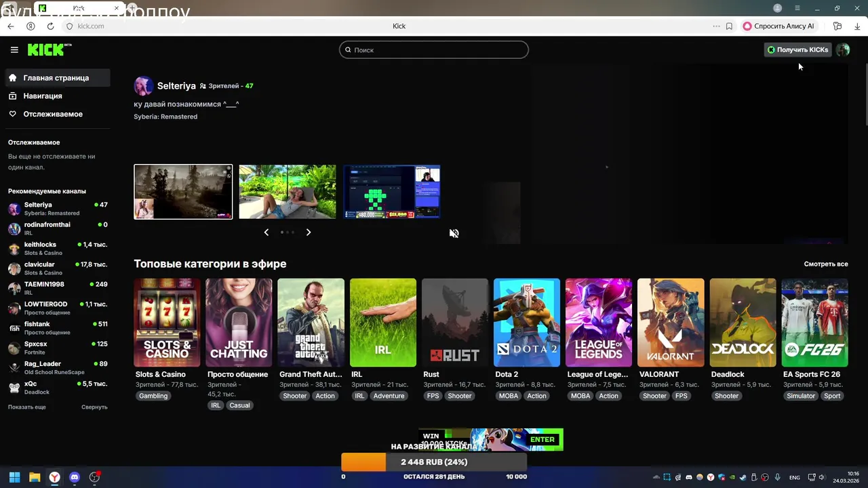The image size is (868, 488).
Task: Select Syberia forest stream thumbnail
Action: point(183,192)
